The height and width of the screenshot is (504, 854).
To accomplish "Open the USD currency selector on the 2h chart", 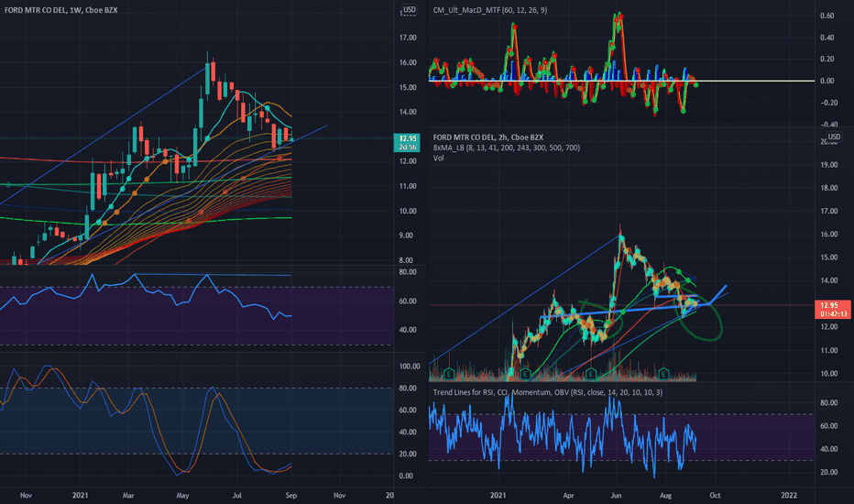I will pyautogui.click(x=834, y=137).
